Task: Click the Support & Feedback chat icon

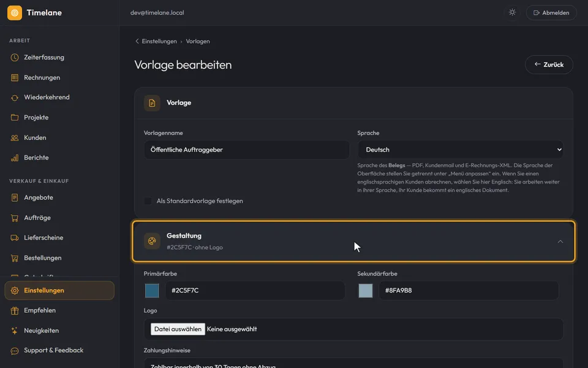Action: click(15, 351)
